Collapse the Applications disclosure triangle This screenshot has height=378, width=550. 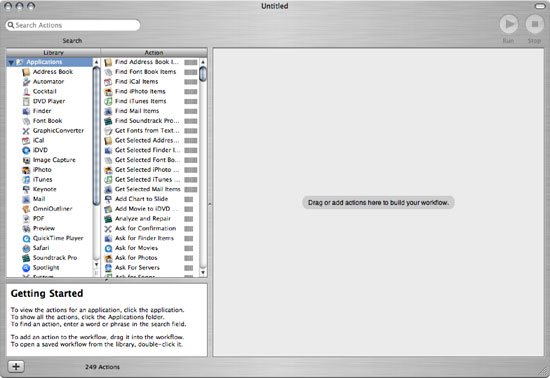point(11,62)
